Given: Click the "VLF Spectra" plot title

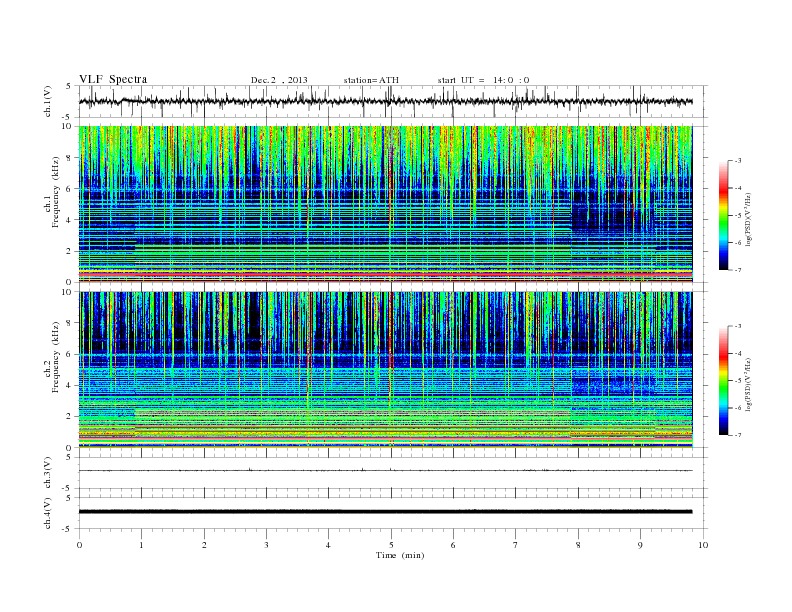Looking at the screenshot, I should (x=113, y=79).
